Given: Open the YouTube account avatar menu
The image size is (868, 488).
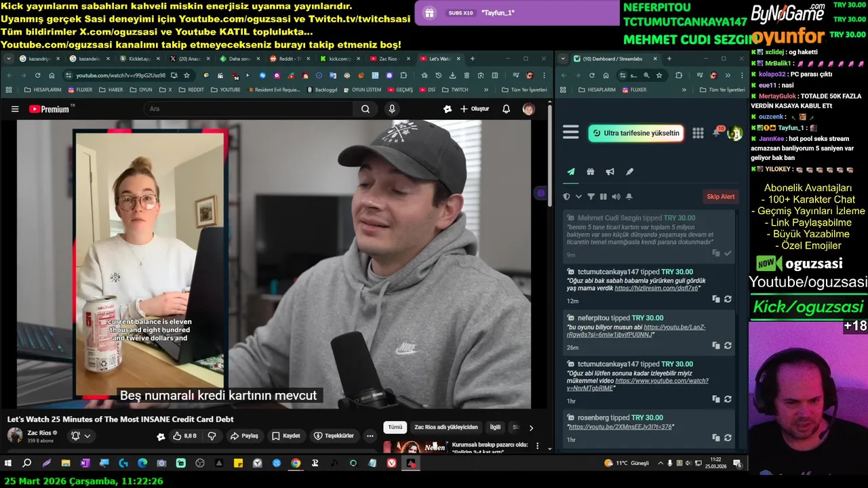Looking at the screenshot, I should (x=528, y=109).
